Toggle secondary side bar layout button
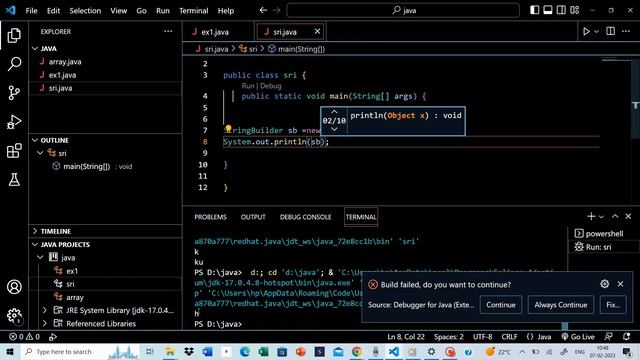 tap(561, 10)
